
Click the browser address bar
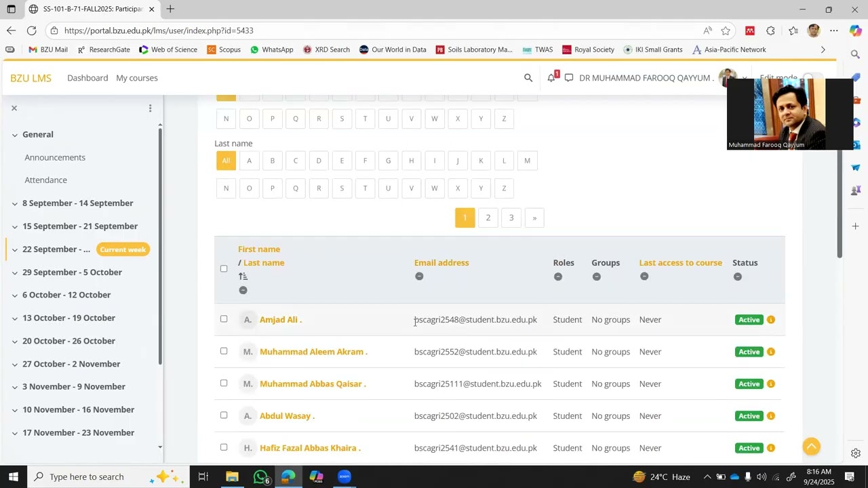click(x=380, y=30)
